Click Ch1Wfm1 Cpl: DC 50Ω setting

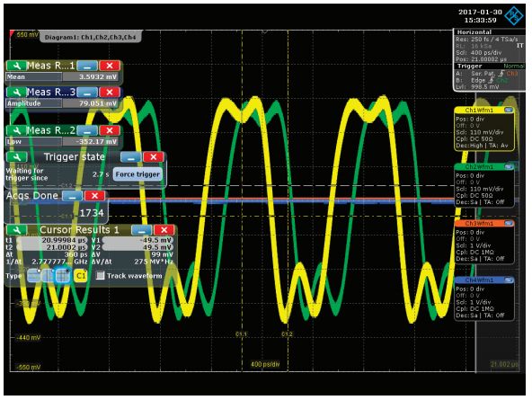coord(474,139)
